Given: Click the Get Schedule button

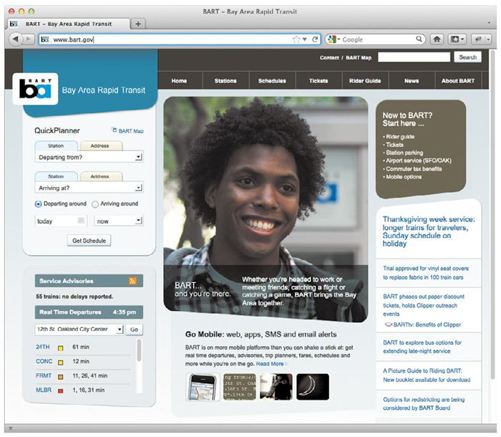Looking at the screenshot, I should click(x=89, y=241).
